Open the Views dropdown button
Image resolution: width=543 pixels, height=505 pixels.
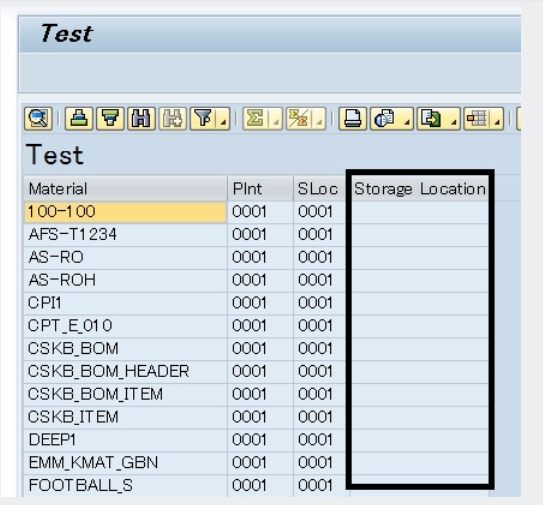[x=392, y=119]
